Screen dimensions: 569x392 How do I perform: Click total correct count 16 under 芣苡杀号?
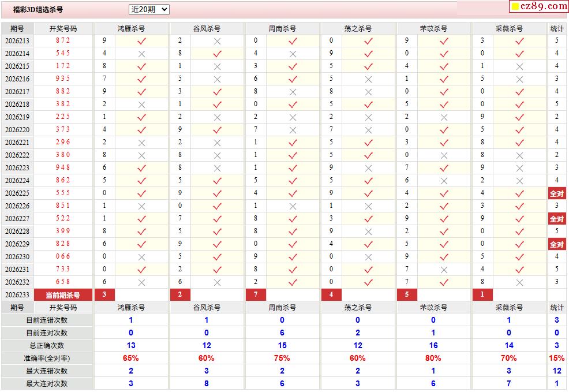coord(433,346)
